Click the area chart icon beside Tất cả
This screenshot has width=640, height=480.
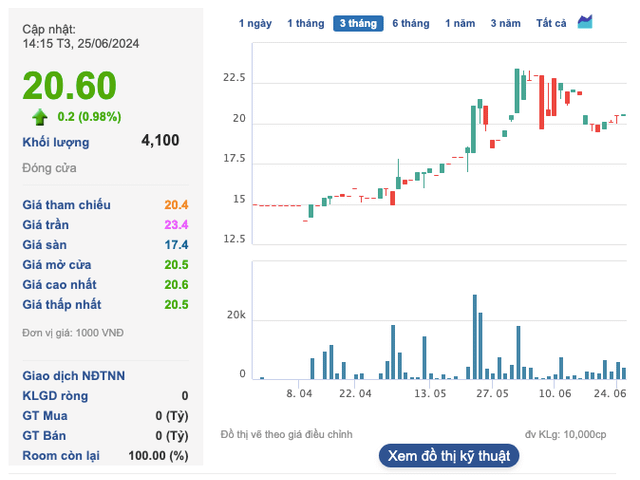[585, 22]
